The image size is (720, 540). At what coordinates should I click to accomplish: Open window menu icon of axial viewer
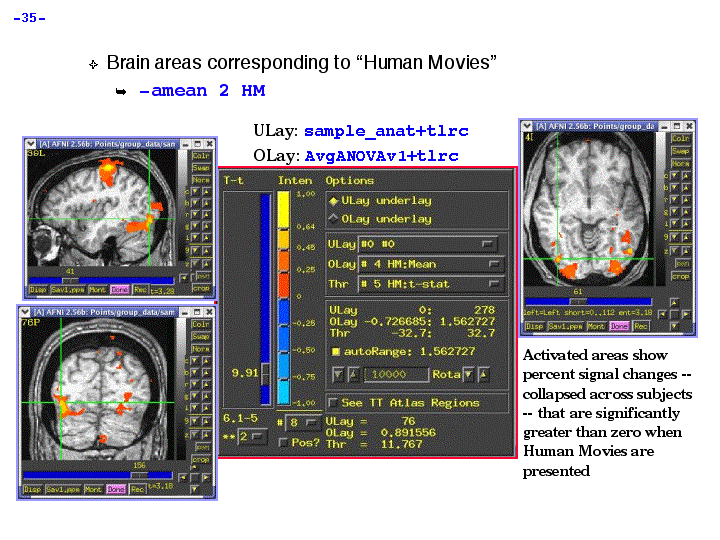[527, 126]
